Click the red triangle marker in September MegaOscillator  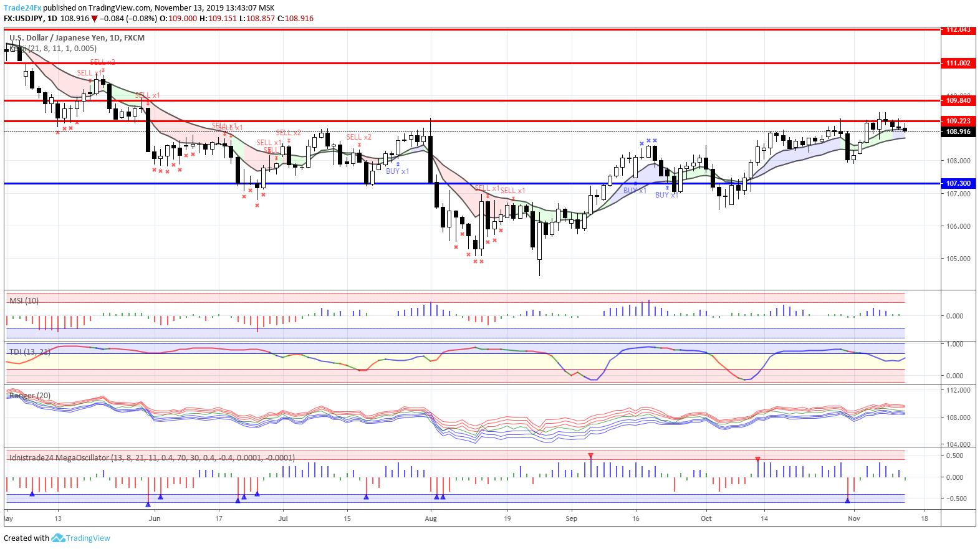point(590,456)
